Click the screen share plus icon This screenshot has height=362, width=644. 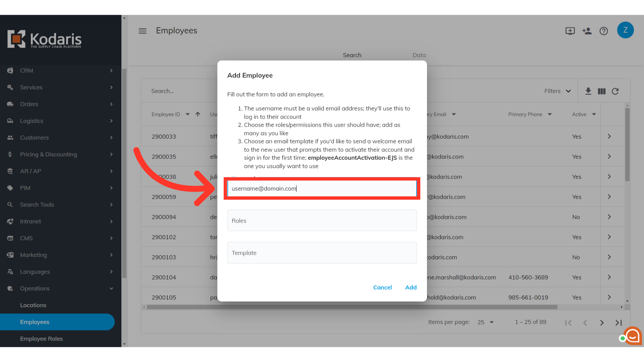pyautogui.click(x=570, y=31)
